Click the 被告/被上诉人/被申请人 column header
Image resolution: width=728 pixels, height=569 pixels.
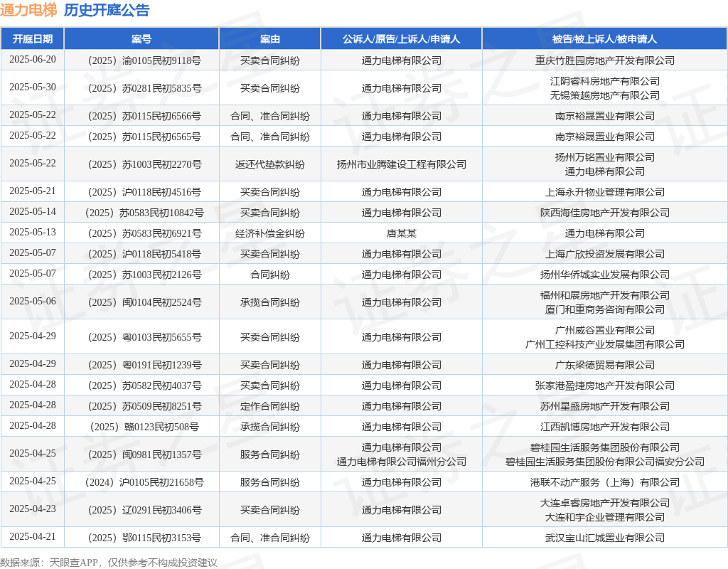coord(604,39)
